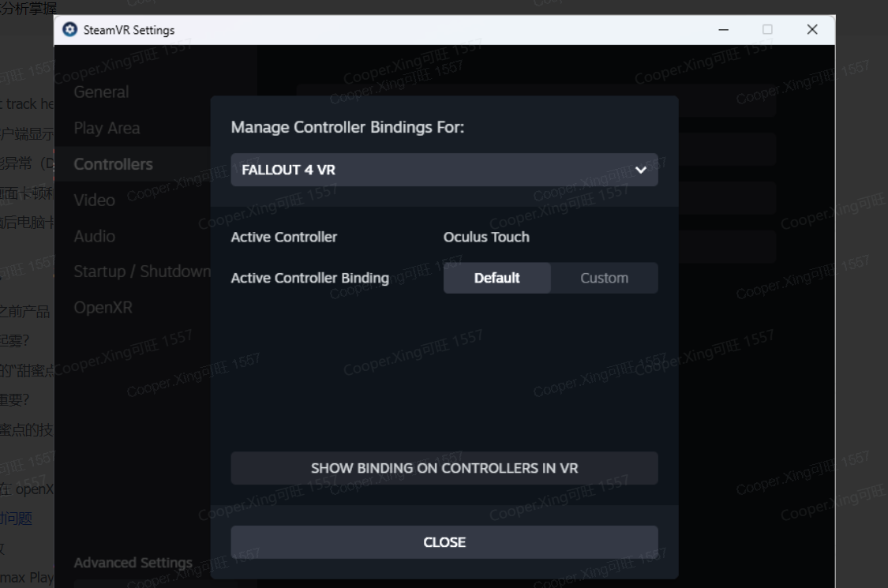888x588 pixels.
Task: Open Startup / Shutdown settings
Action: [x=142, y=272]
